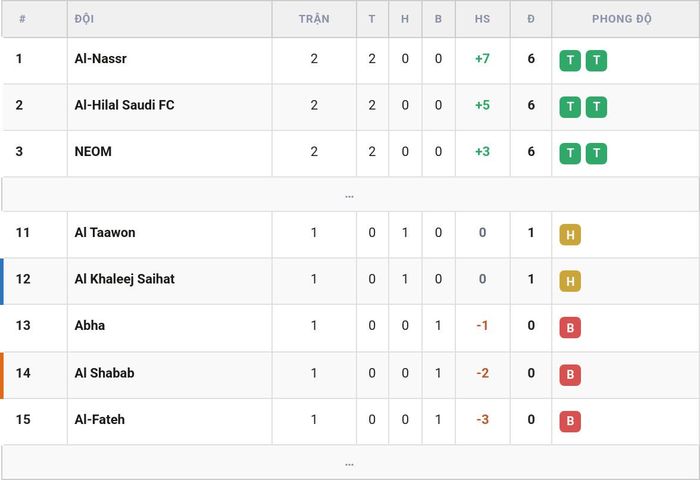Click Al-Nassr's +7 goal difference value
The width and height of the screenshot is (700, 480).
click(x=482, y=58)
